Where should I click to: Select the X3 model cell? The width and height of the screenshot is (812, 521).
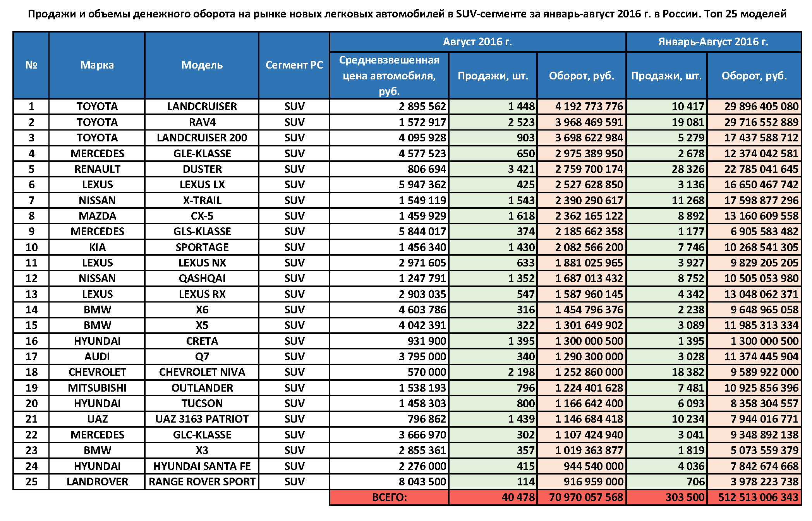(x=202, y=450)
